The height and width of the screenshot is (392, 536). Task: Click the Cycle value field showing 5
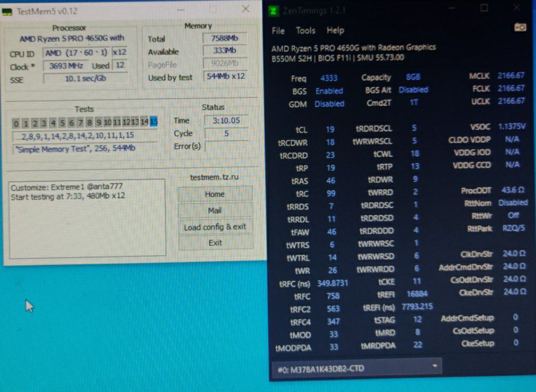click(x=226, y=133)
